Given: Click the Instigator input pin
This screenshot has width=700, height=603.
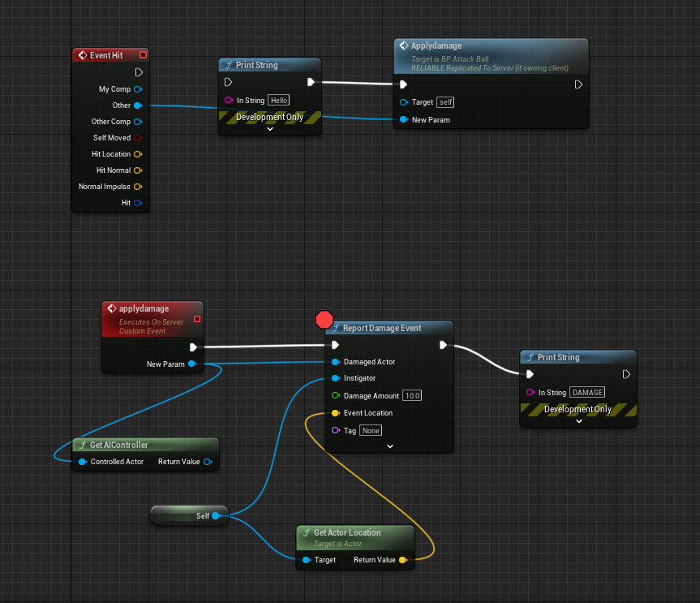Looking at the screenshot, I should (x=336, y=378).
